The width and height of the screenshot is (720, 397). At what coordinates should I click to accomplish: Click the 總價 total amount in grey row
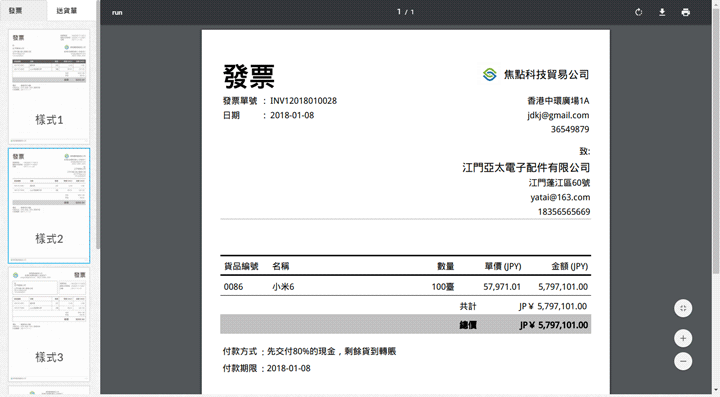click(x=554, y=325)
